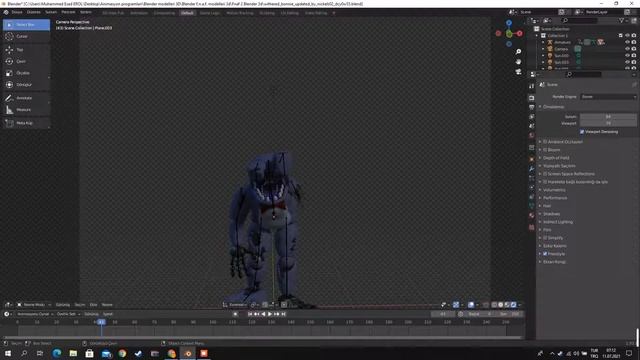Open the Dosya (File) menu

[17, 12]
